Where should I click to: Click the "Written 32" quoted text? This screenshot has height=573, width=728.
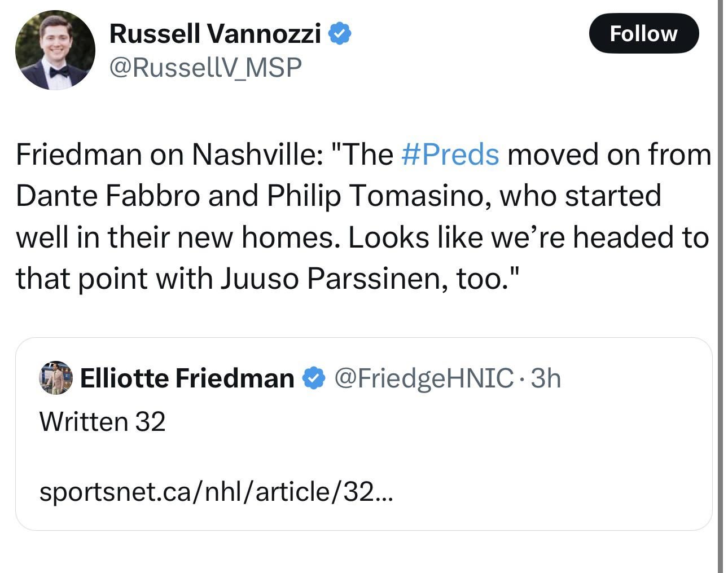(102, 421)
